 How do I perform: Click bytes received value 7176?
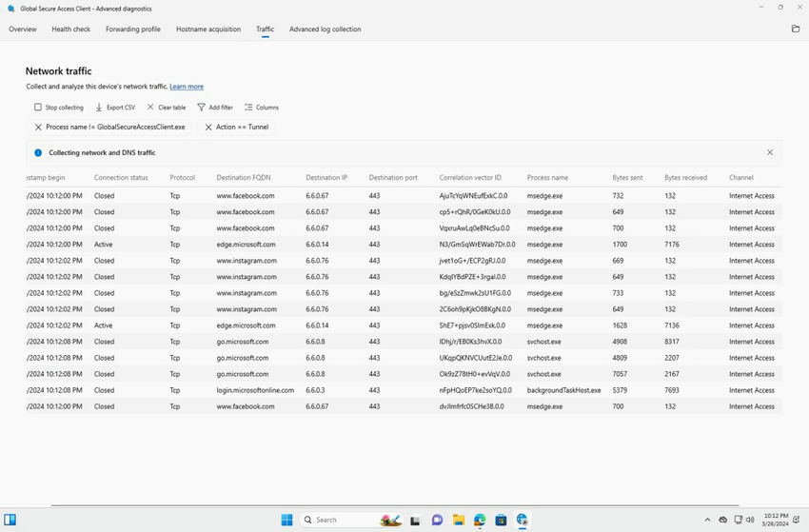[x=672, y=244]
